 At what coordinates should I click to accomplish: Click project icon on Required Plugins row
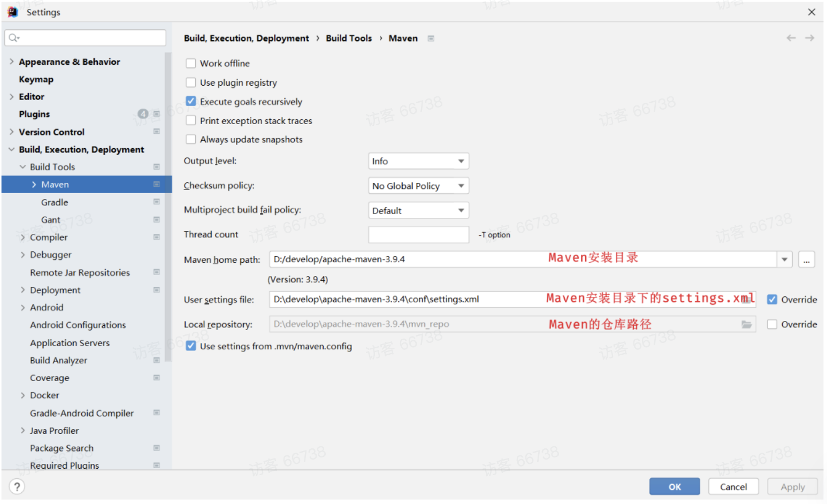point(157,465)
